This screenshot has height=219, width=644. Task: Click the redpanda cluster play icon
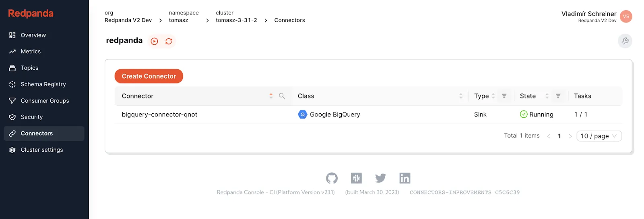click(x=154, y=41)
